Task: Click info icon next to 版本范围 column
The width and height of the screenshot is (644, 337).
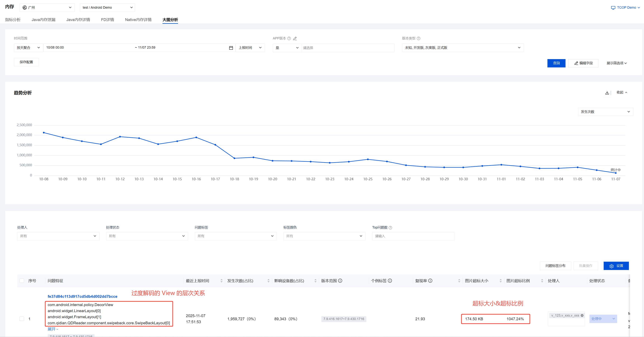Action: pos(340,281)
